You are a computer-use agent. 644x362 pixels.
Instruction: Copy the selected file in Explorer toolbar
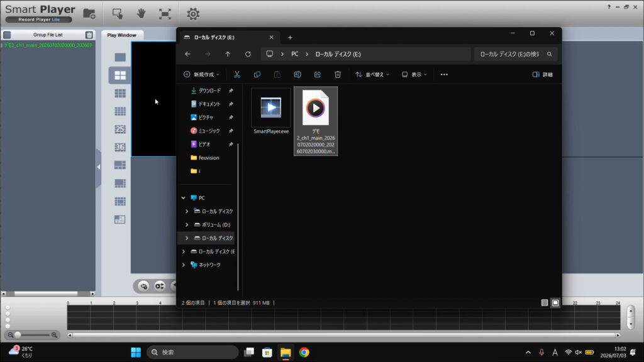tap(257, 74)
